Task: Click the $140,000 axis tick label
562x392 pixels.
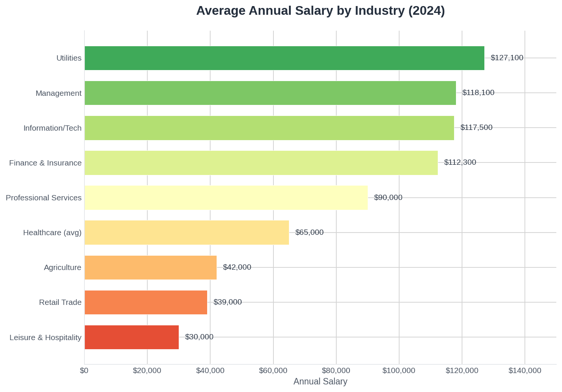Action: tap(525, 370)
